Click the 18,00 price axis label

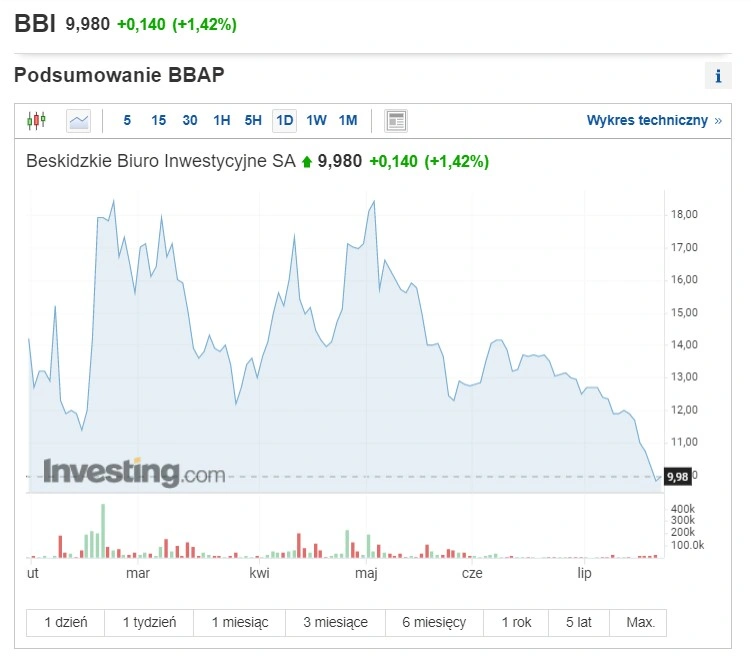[684, 214]
